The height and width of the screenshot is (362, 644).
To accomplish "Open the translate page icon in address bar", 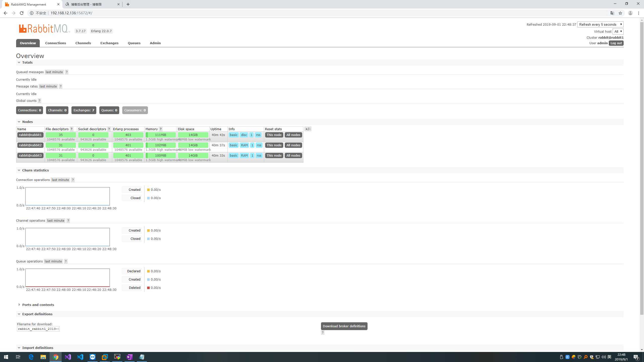I will click(x=612, y=13).
